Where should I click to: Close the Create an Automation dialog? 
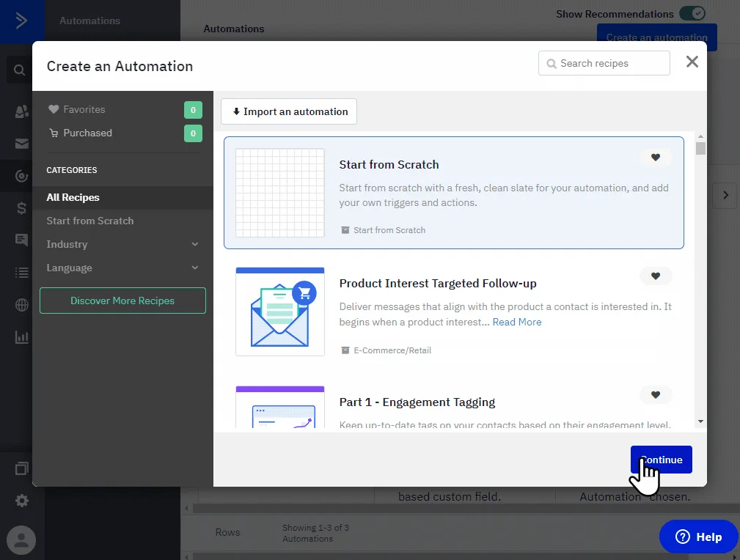[692, 62]
